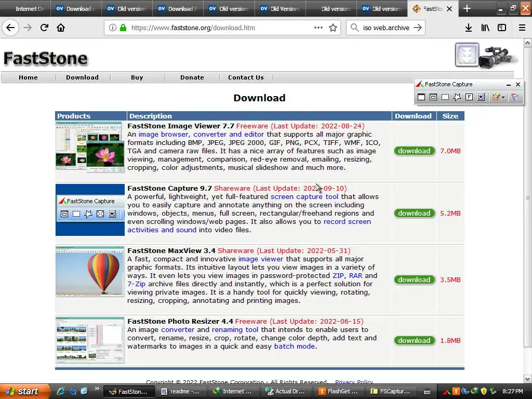Open the FastStone Image Viewer lotus thumbnail
Viewport: 532px width, 399px height.
click(x=90, y=148)
